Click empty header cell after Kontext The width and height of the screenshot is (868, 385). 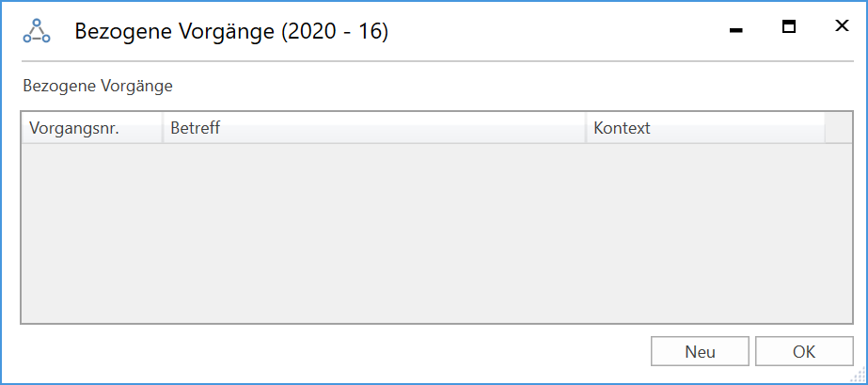[x=837, y=128]
